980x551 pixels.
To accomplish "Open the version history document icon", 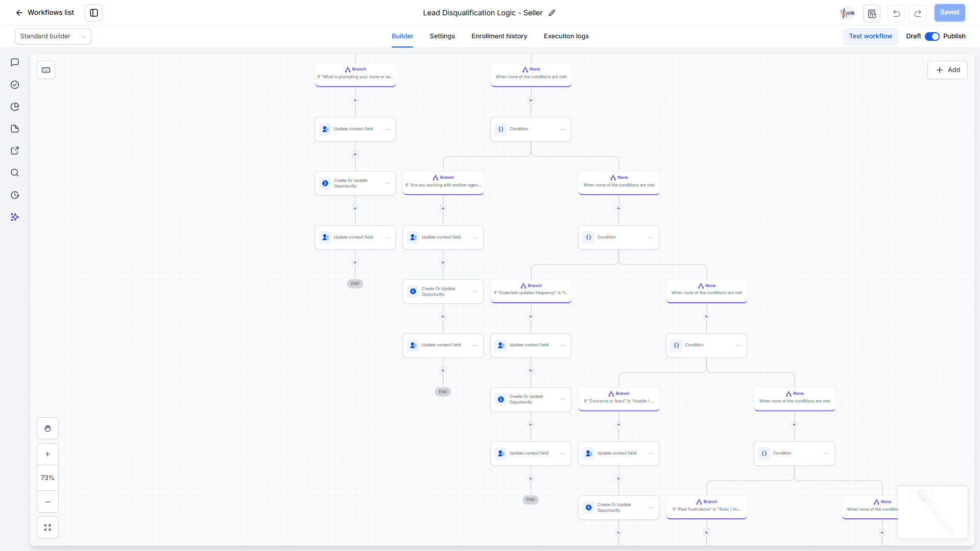I will coord(872,13).
